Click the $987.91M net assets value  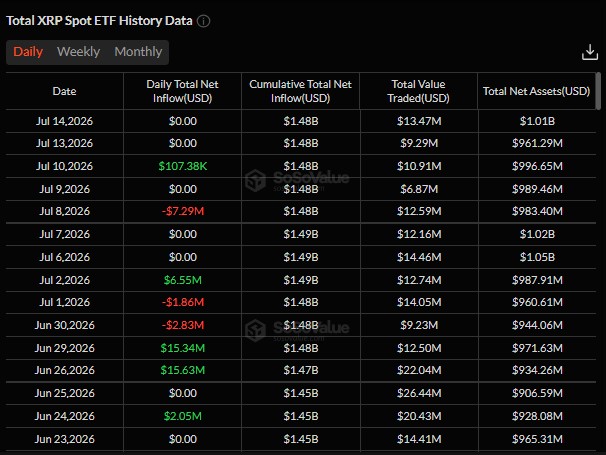coord(537,280)
